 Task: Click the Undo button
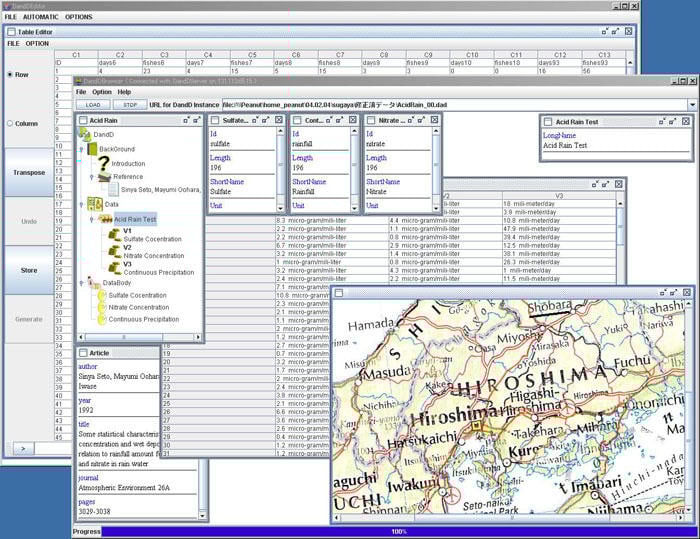29,221
